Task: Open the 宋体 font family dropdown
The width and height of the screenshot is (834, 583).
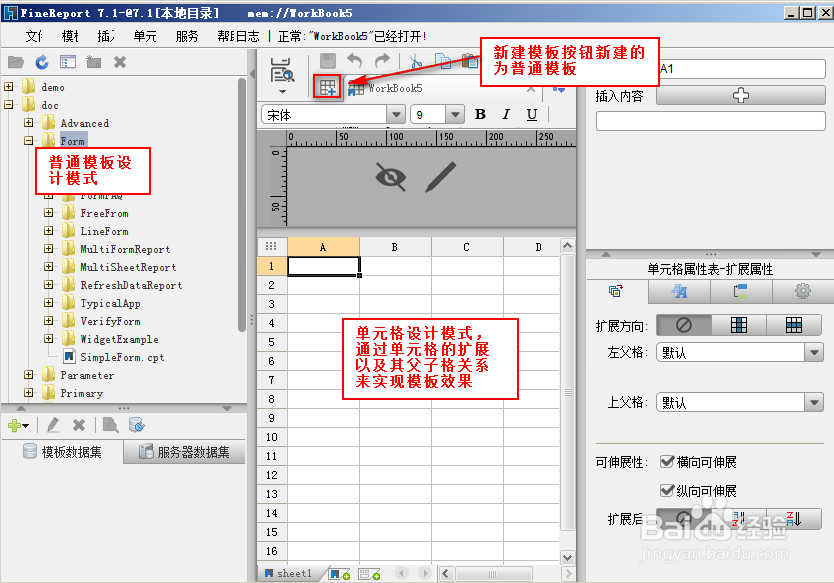Action: (398, 113)
